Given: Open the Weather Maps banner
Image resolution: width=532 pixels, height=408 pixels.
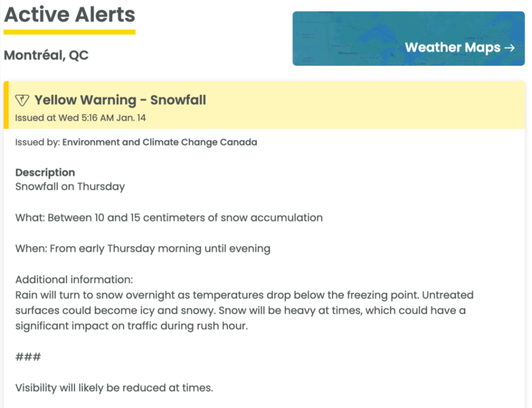Looking at the screenshot, I should click(x=408, y=38).
